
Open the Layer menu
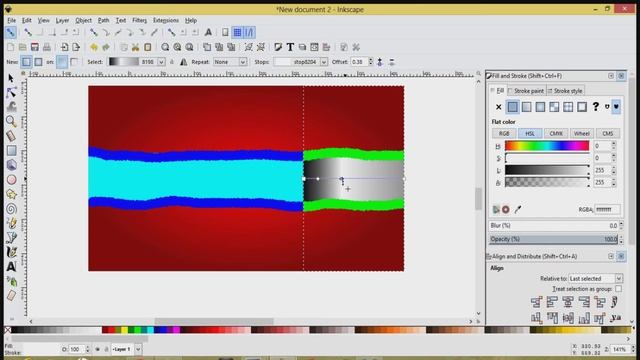coord(62,20)
